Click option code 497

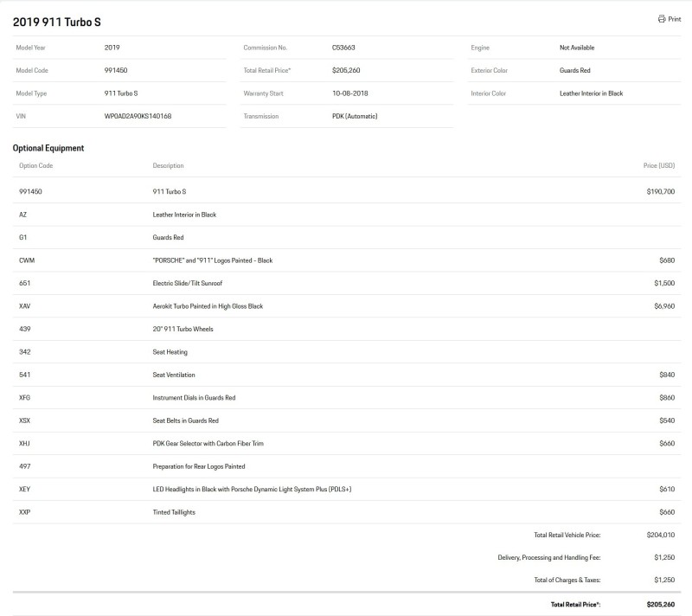coord(25,466)
